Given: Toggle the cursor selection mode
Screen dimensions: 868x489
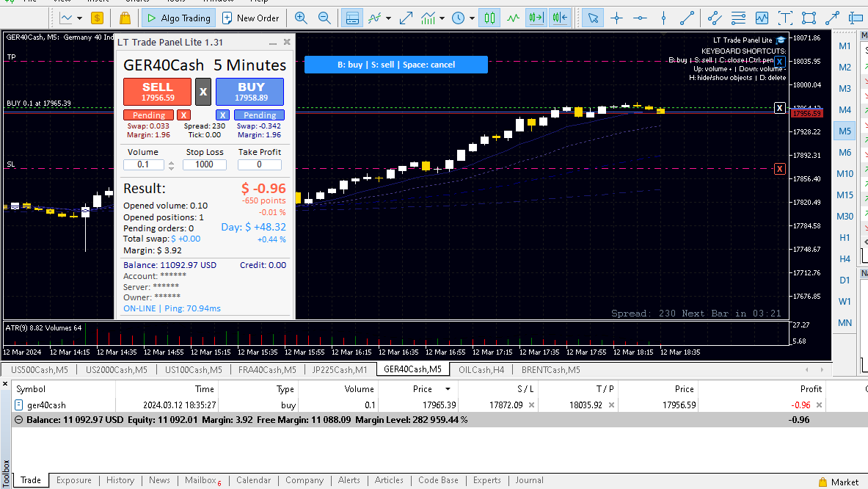Looking at the screenshot, I should pos(593,18).
